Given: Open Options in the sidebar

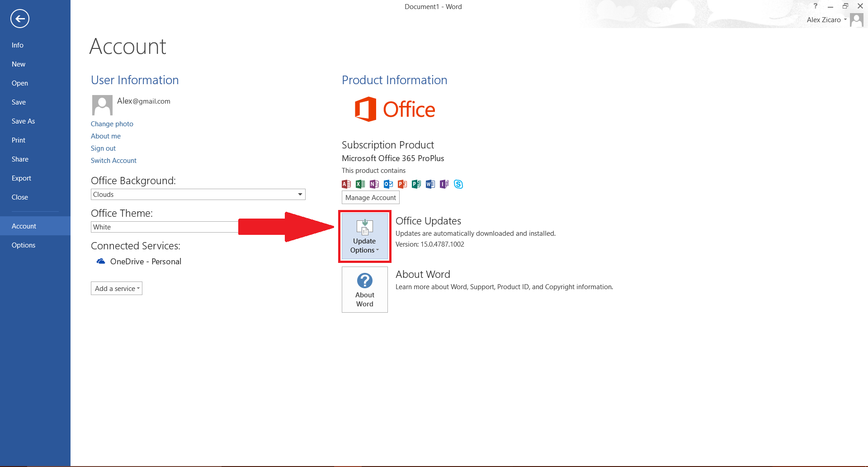Looking at the screenshot, I should 35,245.
